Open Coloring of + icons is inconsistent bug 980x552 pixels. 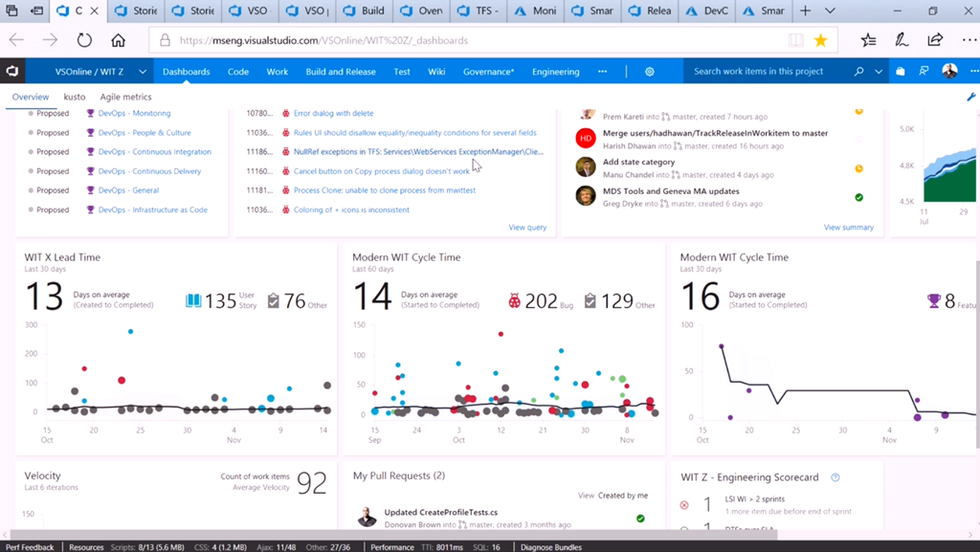point(351,210)
